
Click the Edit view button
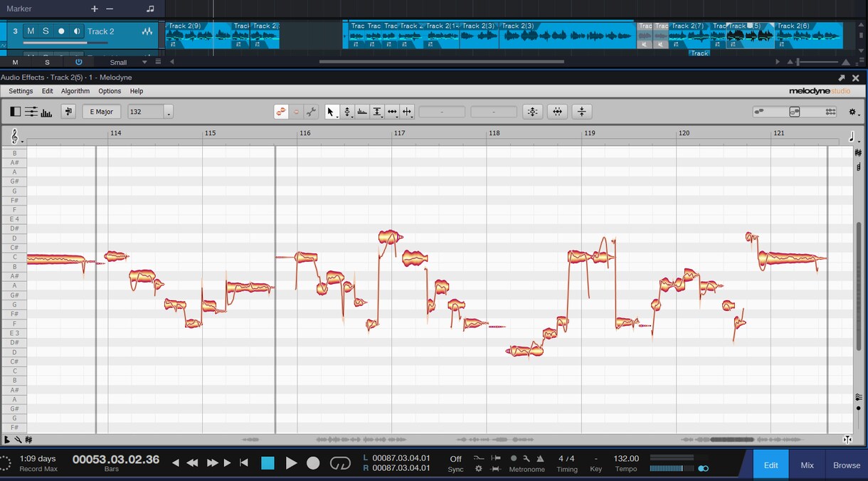(771, 465)
